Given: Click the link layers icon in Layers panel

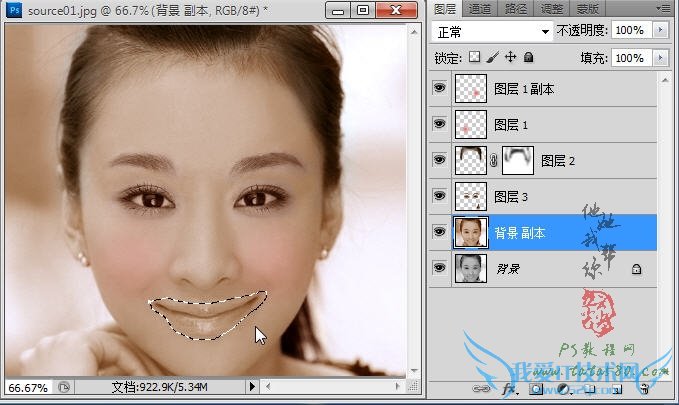Looking at the screenshot, I should point(481,389).
